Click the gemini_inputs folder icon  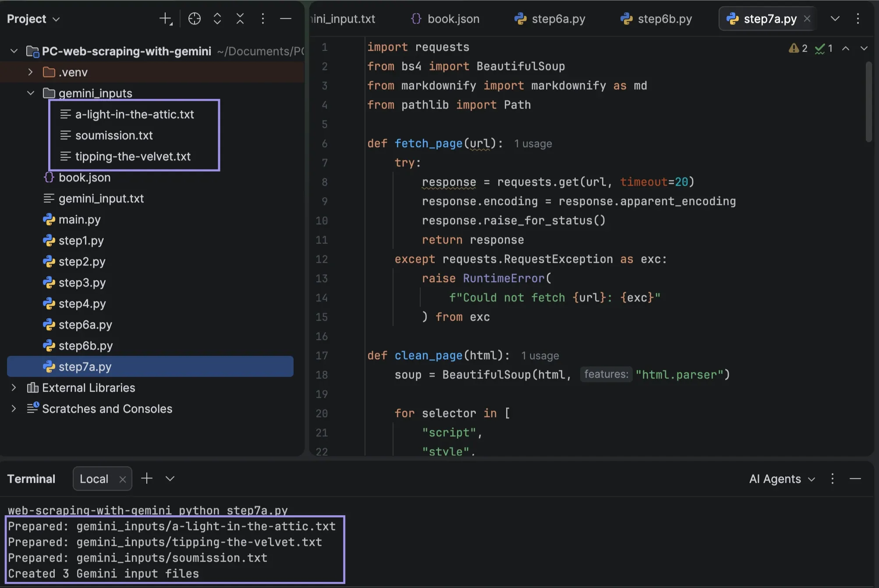(x=49, y=93)
